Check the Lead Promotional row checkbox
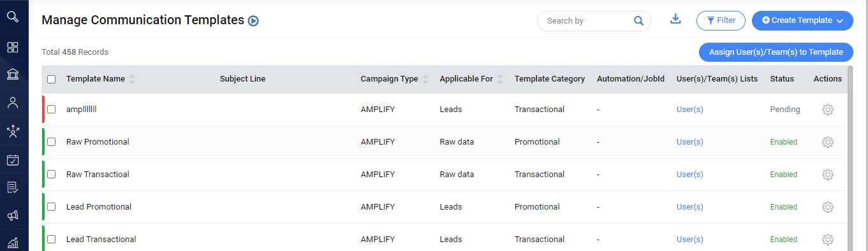Screen dimensions: 868x251 coord(52,207)
